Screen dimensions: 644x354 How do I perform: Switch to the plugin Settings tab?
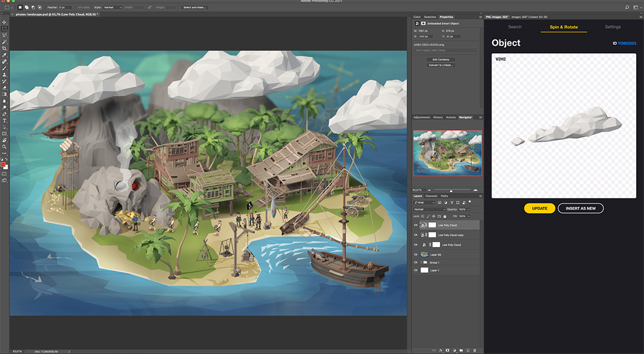tap(612, 27)
